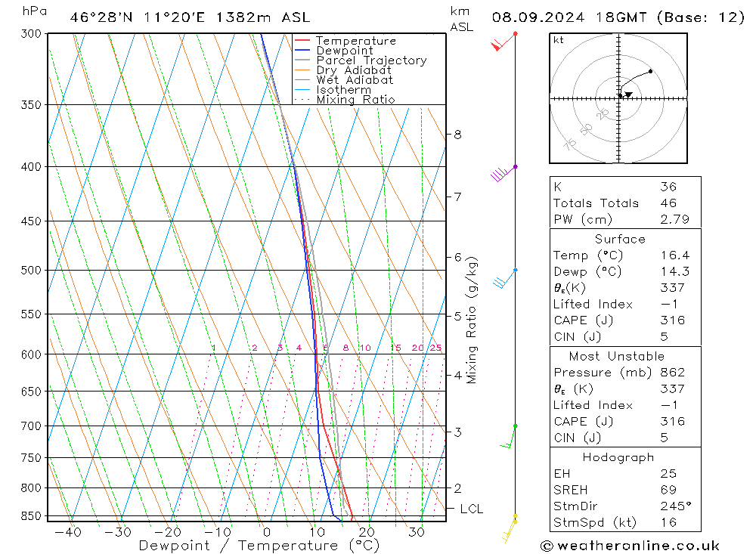Screen dimensions: 756x554
Task: Click the 'Temperature' legend label
Action: point(356,41)
